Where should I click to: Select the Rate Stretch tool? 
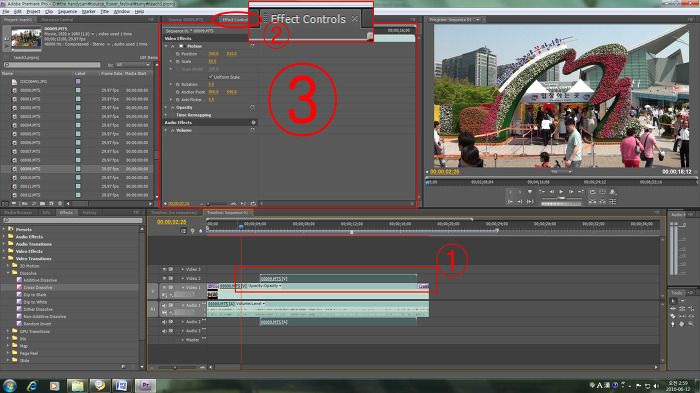click(x=691, y=309)
